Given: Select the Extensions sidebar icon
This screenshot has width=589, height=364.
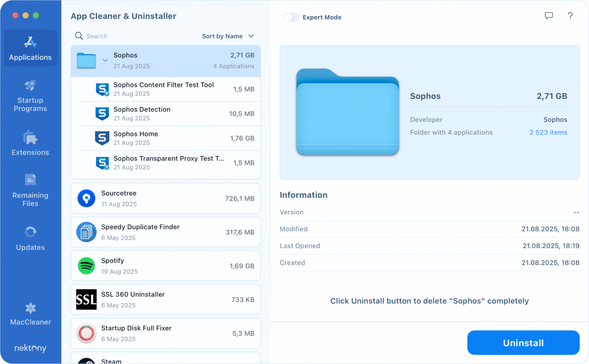Looking at the screenshot, I should coord(30,143).
